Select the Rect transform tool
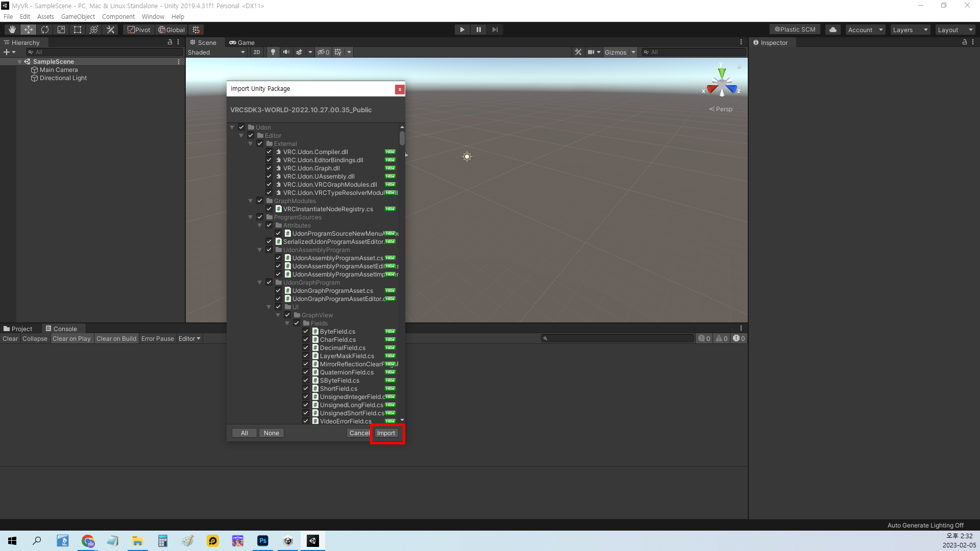Viewport: 980px width, 551px height. (78, 30)
